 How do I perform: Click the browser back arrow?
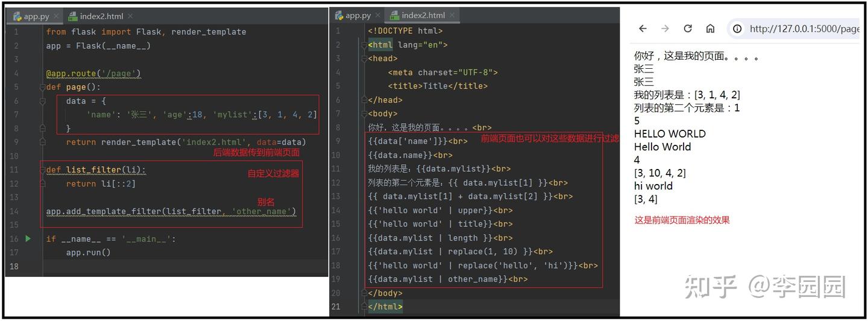pyautogui.click(x=643, y=28)
